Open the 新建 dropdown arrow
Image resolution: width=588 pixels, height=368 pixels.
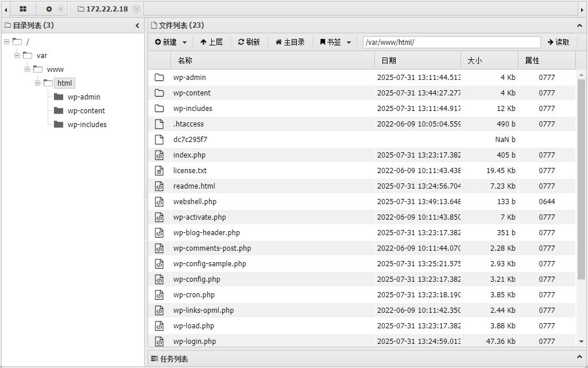click(184, 43)
